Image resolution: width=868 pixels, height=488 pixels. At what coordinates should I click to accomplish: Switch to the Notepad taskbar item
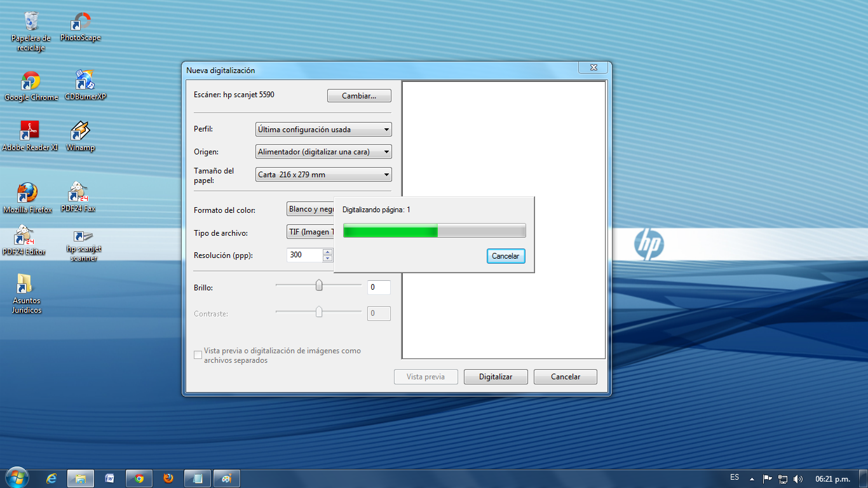click(x=198, y=478)
